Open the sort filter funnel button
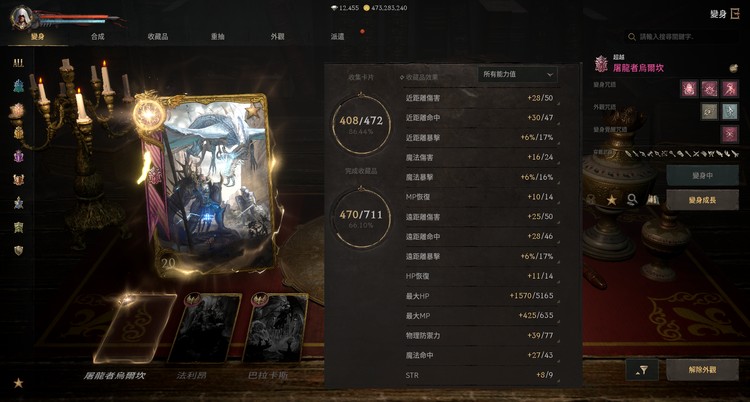The width and height of the screenshot is (750, 402). (641, 369)
